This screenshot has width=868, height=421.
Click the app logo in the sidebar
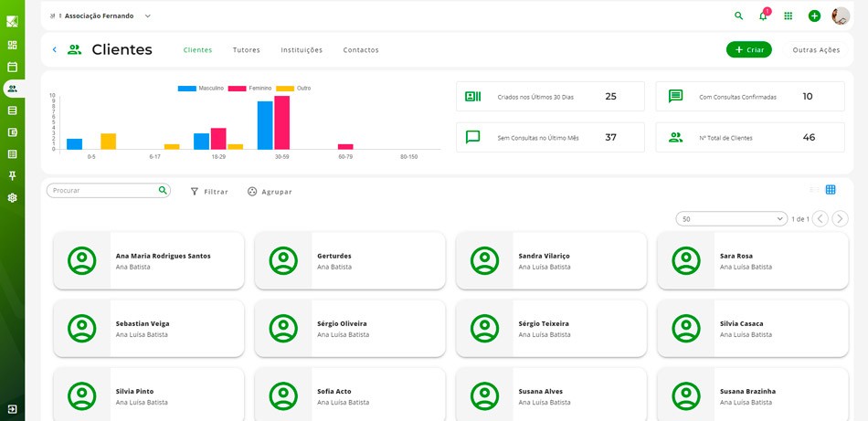[12, 21]
